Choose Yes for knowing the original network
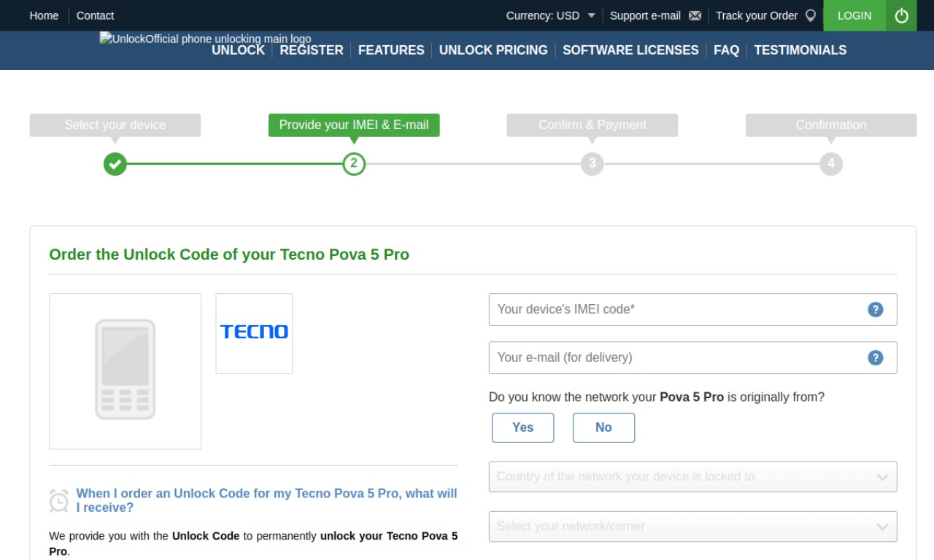 tap(522, 427)
